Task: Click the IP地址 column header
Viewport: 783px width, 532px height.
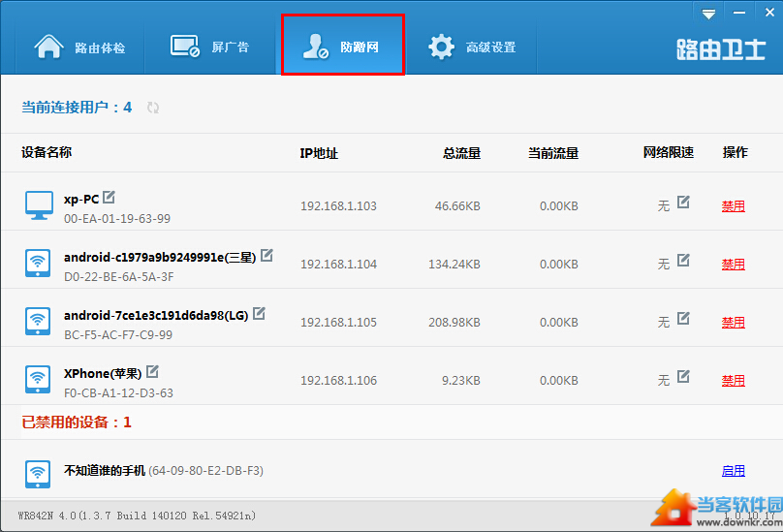Action: [319, 153]
